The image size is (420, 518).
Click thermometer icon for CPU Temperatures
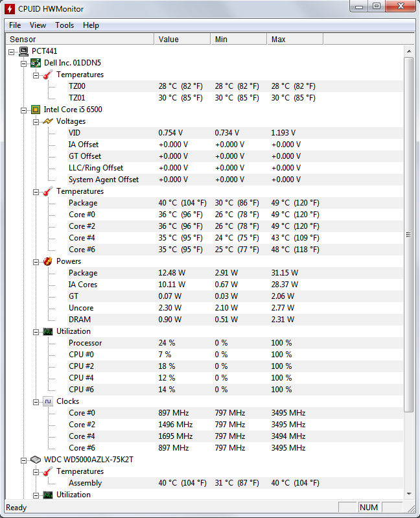pyautogui.click(x=48, y=191)
